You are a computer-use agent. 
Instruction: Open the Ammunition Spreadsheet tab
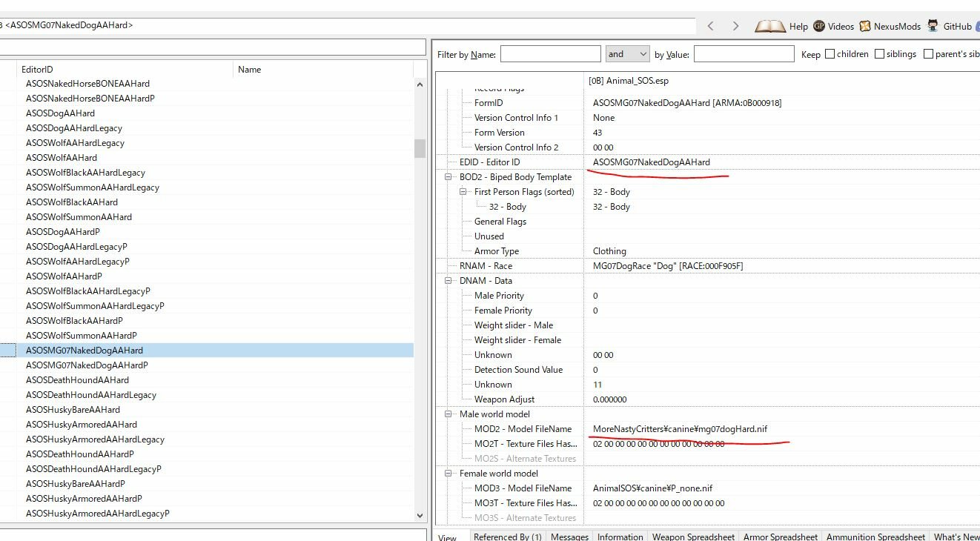[875, 537]
